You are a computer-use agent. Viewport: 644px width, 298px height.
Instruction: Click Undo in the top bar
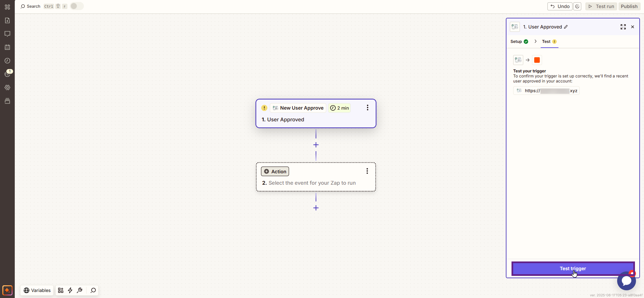click(560, 6)
